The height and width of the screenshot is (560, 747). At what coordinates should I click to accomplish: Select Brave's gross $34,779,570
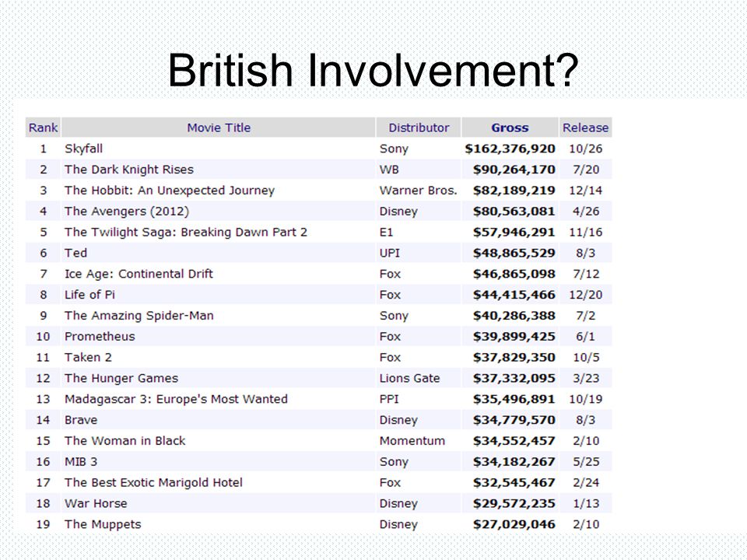pos(514,421)
